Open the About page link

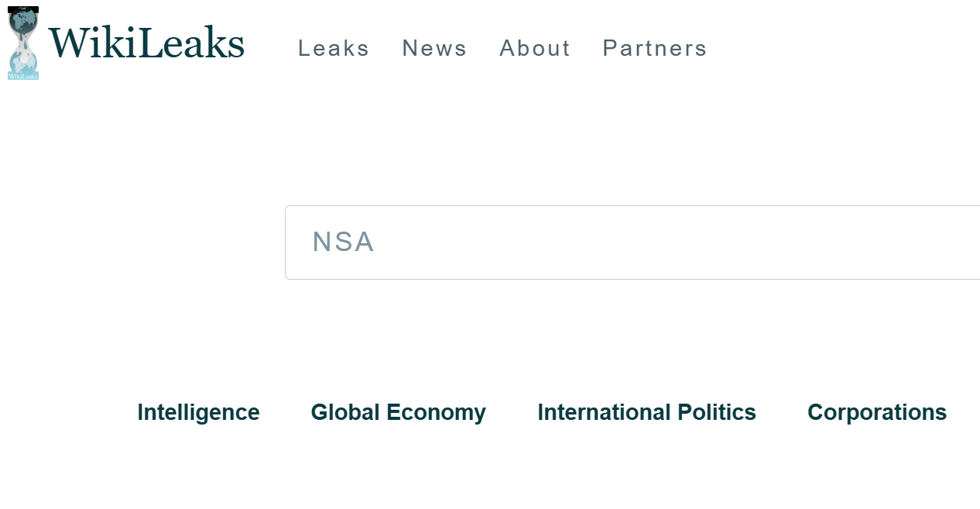coord(535,48)
